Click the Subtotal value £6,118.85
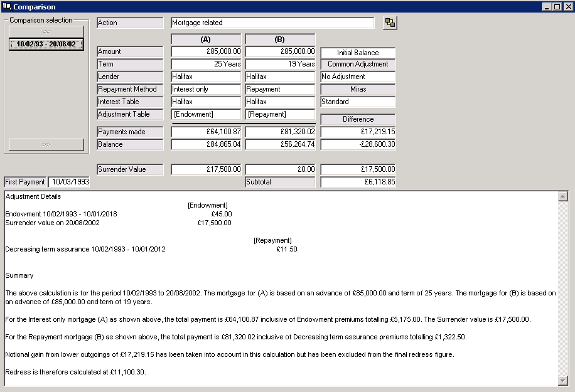Image resolution: width=575 pixels, height=392 pixels. pos(358,182)
